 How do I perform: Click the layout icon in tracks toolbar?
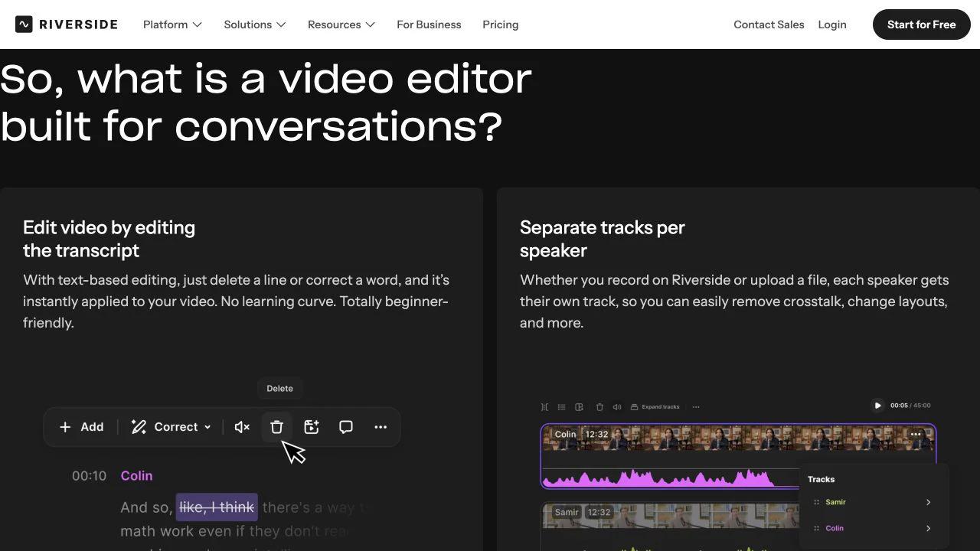click(x=580, y=407)
